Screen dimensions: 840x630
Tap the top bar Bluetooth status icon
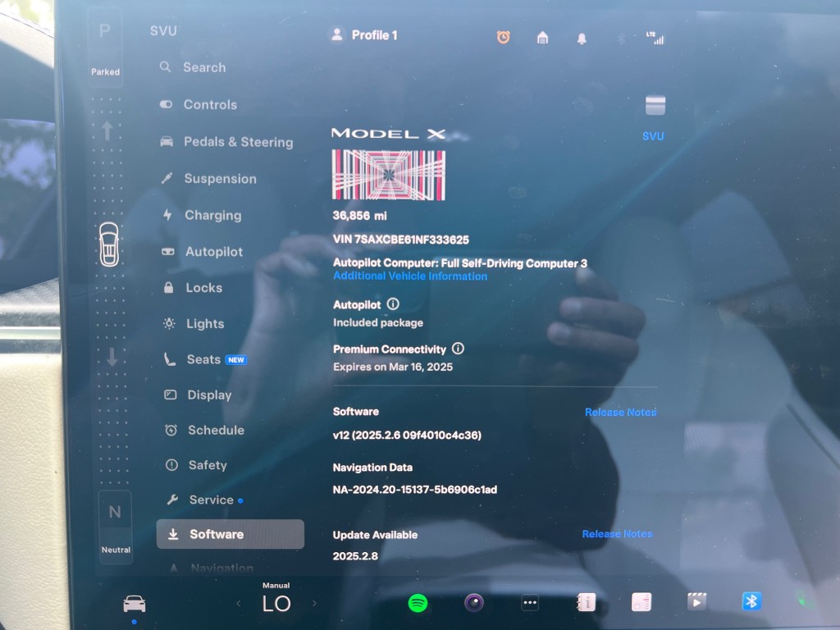(621, 39)
